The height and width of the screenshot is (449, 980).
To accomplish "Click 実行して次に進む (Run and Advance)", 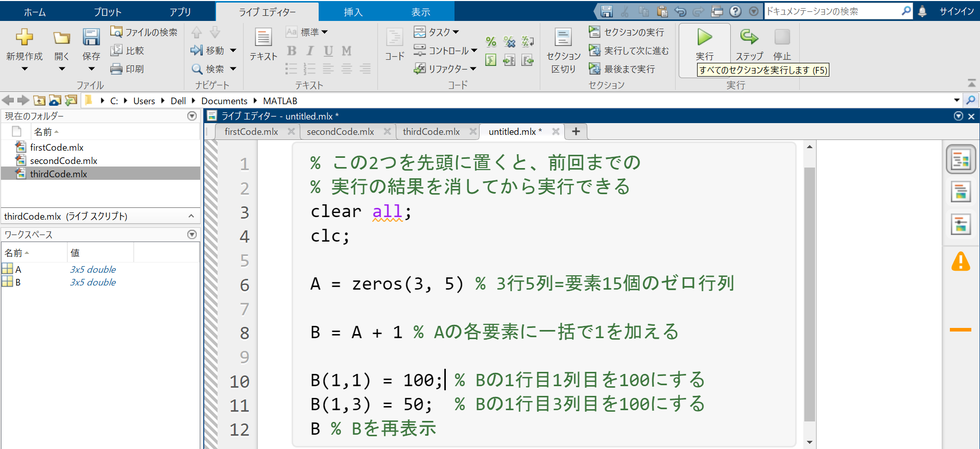I will [x=629, y=51].
